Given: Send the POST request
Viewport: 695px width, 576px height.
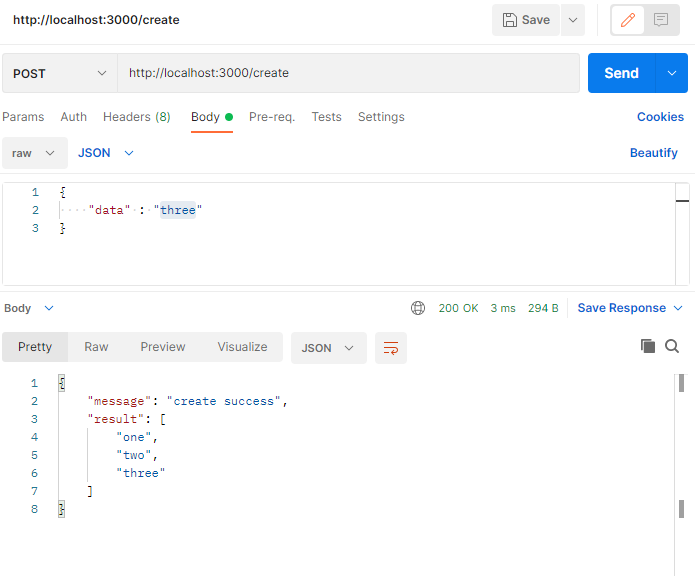Looking at the screenshot, I should 621,73.
